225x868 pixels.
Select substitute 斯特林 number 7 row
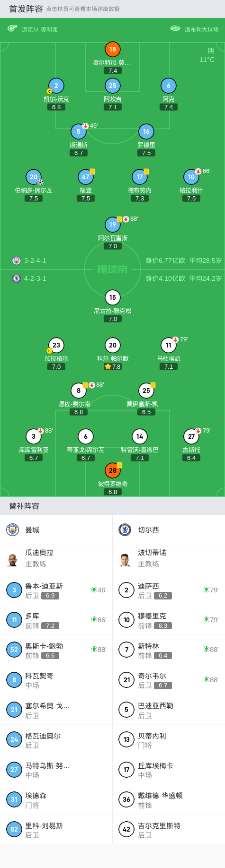click(x=169, y=650)
